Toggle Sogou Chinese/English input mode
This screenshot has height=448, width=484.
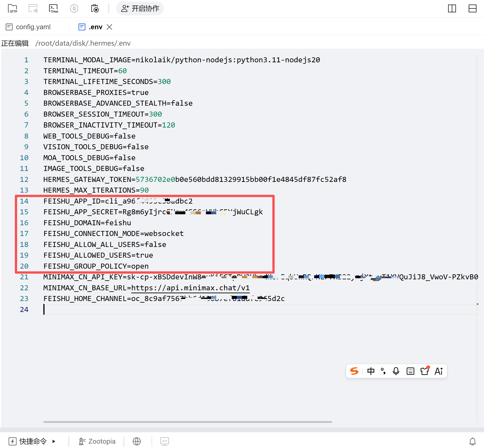point(371,371)
